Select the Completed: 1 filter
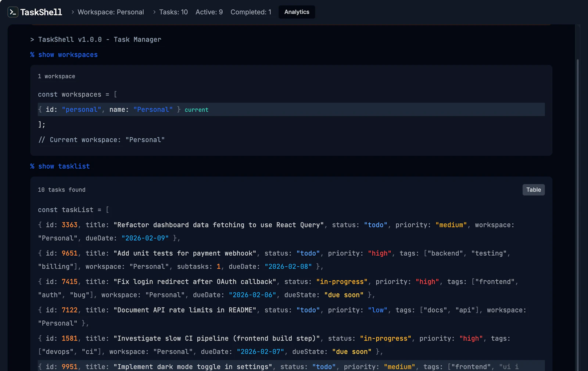Viewport: 588px width, 371px height. (251, 12)
